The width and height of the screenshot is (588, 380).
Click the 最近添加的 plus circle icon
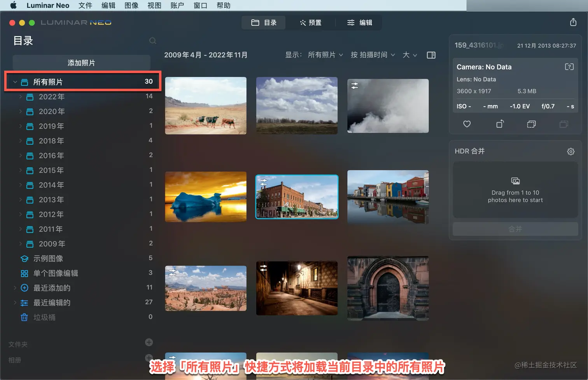tap(24, 288)
